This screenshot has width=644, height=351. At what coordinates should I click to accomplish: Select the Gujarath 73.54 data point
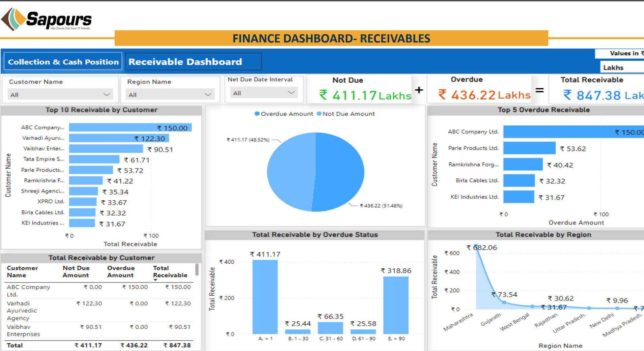click(x=504, y=302)
